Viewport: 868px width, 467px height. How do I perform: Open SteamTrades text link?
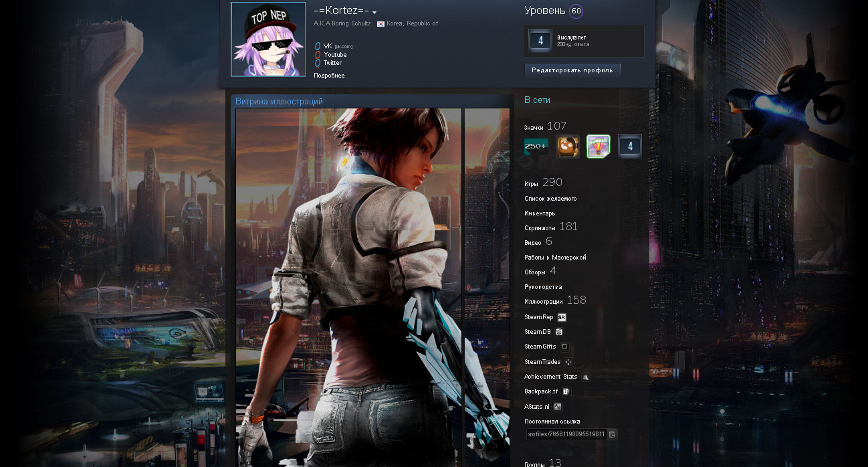pos(542,362)
